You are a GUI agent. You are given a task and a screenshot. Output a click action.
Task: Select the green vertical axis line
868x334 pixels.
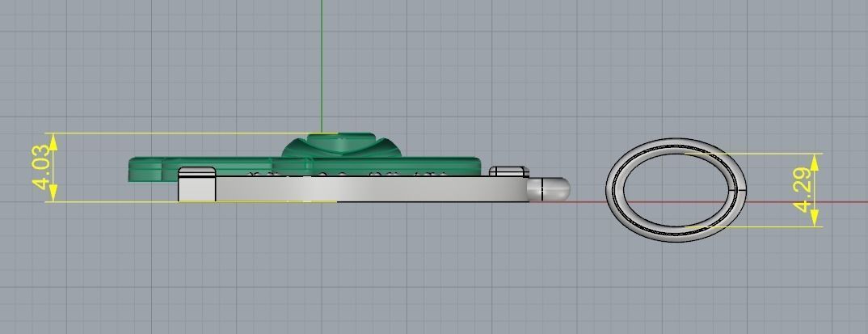pos(322,66)
